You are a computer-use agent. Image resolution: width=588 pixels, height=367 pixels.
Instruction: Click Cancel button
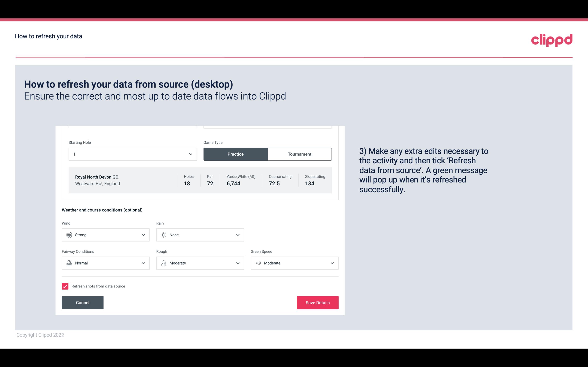82,302
